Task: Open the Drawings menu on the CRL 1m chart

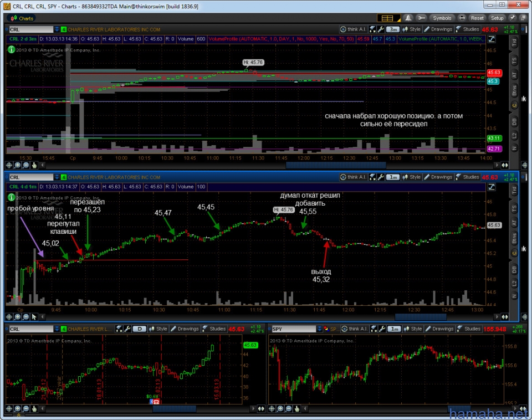Action: tap(438, 177)
